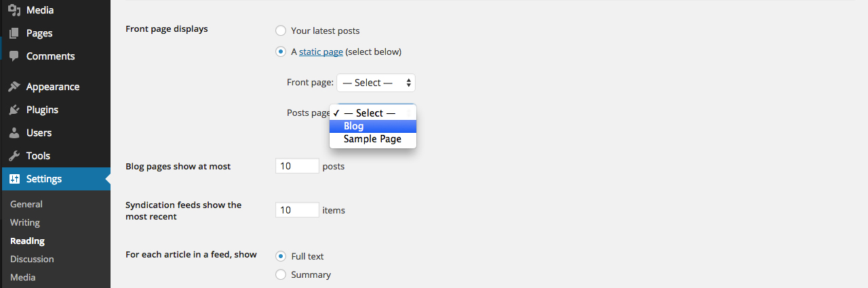This screenshot has height=288, width=868.
Task: Click the Comments speech bubble icon
Action: point(14,56)
